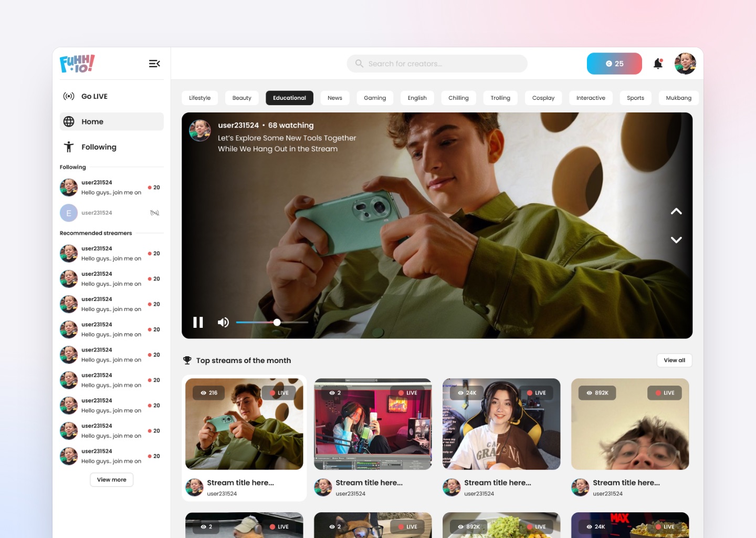Click the trophy icon beside Top streams
Viewport: 756px width, 538px height.
(187, 360)
